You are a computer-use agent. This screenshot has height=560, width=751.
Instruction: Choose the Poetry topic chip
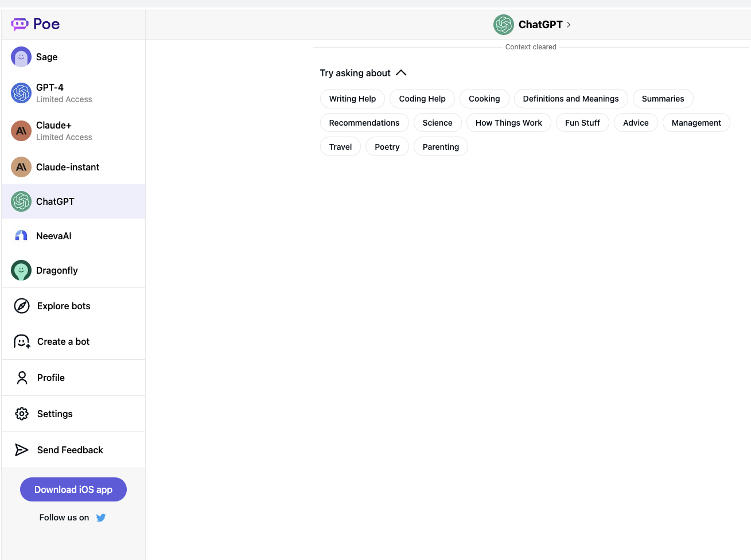click(387, 147)
